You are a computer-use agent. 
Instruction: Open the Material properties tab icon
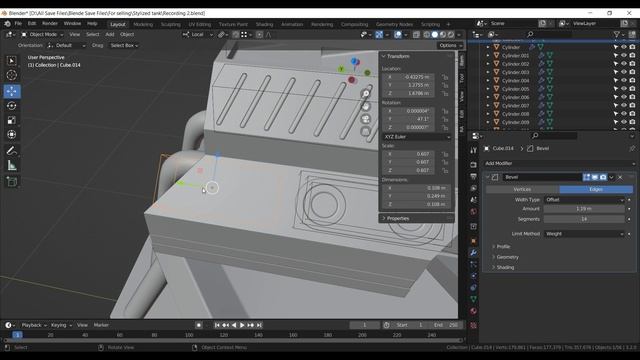(x=473, y=311)
